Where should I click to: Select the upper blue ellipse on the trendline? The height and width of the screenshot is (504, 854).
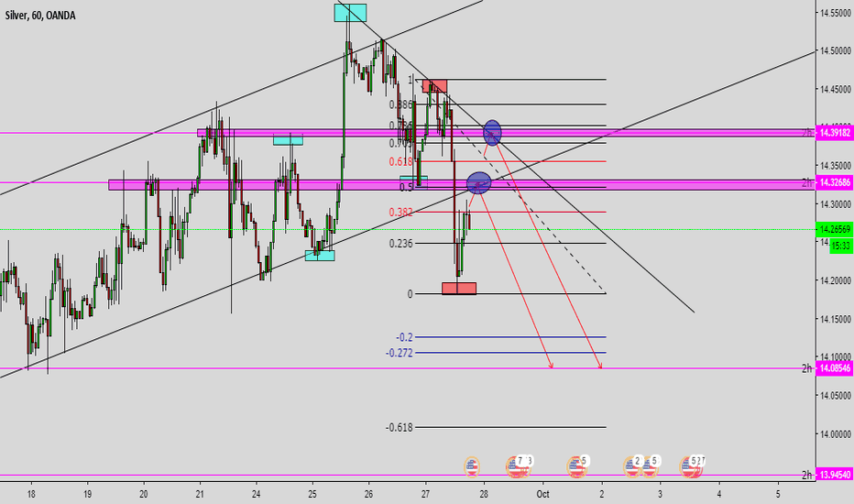click(x=492, y=133)
